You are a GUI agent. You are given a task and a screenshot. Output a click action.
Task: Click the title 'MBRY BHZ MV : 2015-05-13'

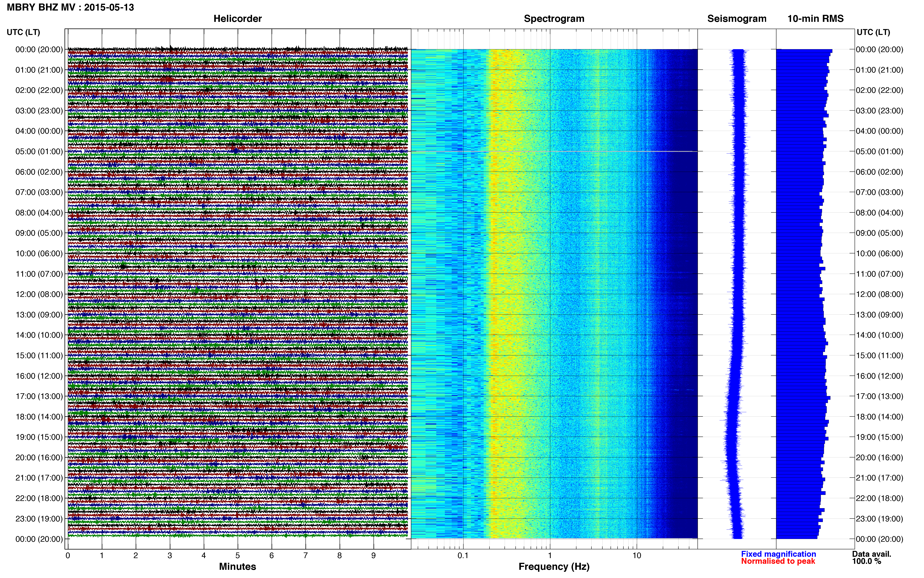point(70,7)
